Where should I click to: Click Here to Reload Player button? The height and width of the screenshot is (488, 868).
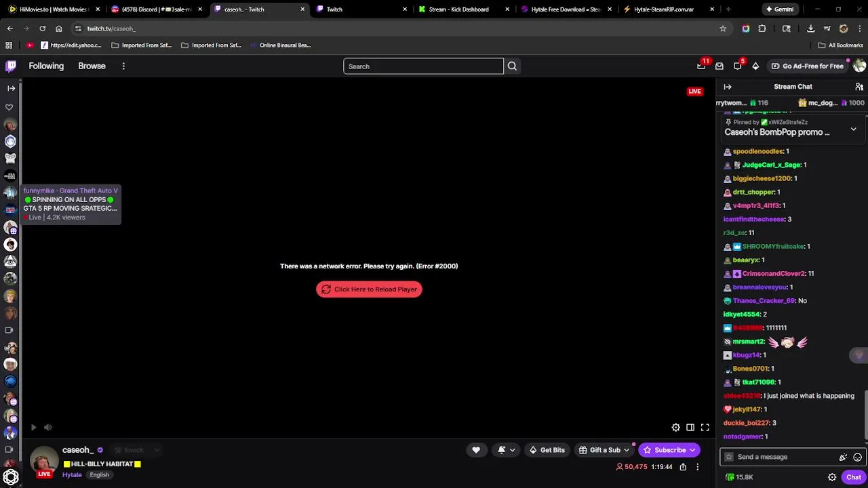[x=369, y=289]
